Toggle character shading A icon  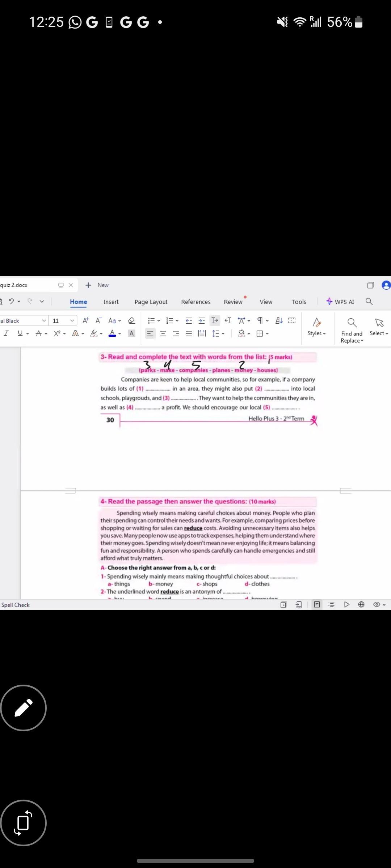[x=132, y=333]
